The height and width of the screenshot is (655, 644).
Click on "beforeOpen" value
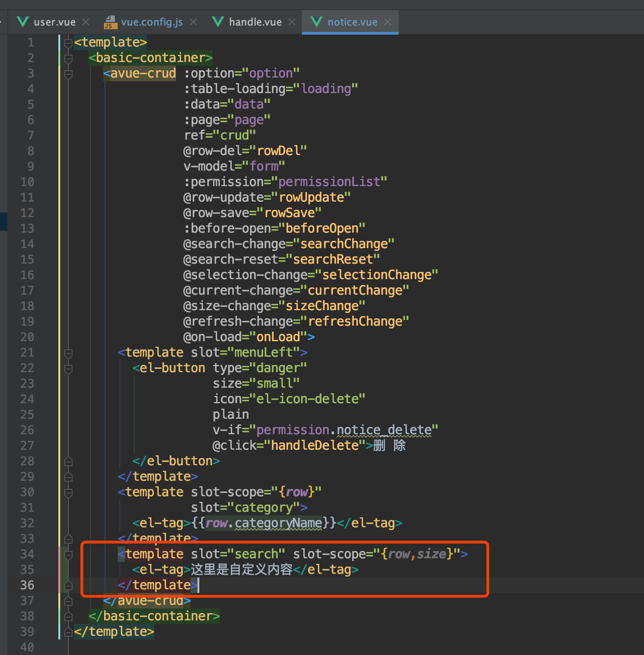322,229
